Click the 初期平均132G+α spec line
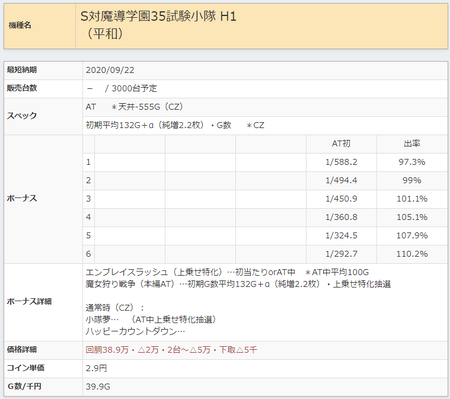The width and height of the screenshot is (450, 399). pyautogui.click(x=175, y=125)
